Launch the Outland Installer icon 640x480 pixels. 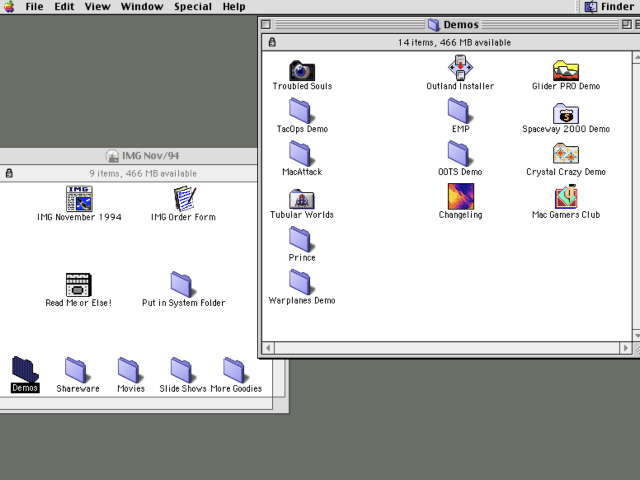460,68
